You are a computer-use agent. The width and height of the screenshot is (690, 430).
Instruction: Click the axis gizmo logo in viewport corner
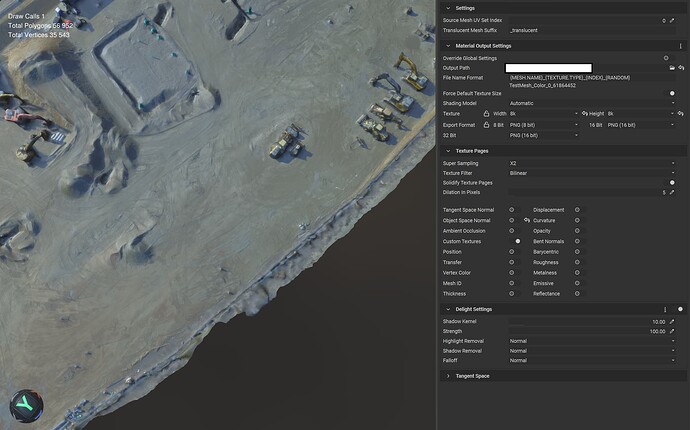pos(25,404)
